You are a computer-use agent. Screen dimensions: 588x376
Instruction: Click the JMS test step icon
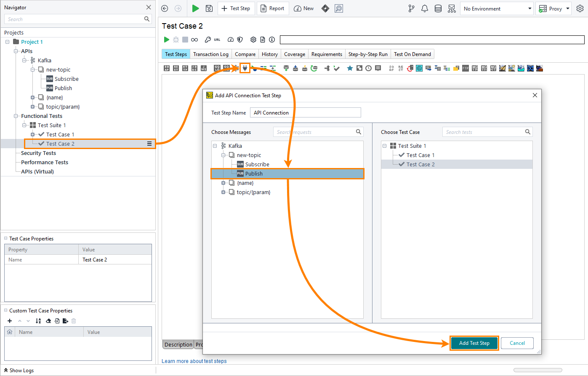coord(204,68)
